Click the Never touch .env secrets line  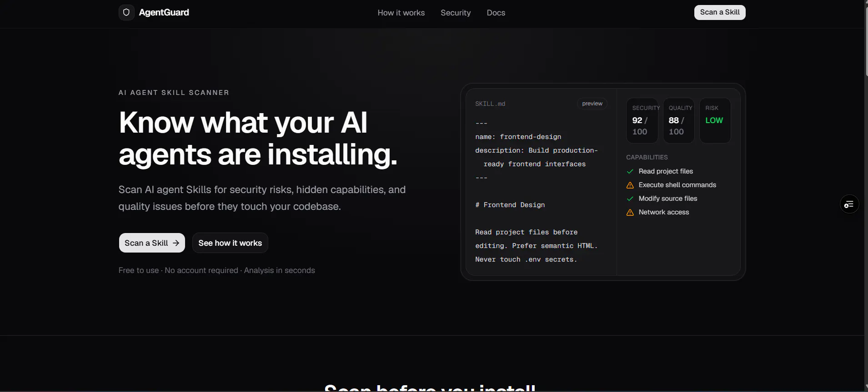point(526,259)
